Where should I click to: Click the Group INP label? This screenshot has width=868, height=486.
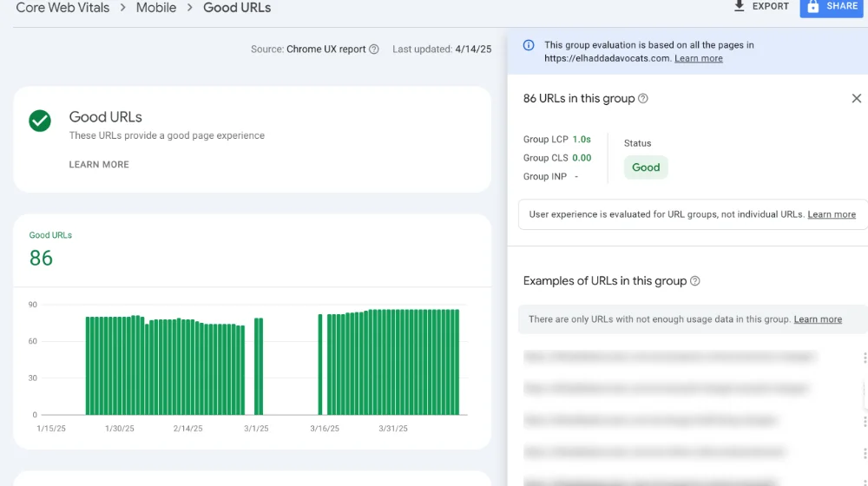coord(545,176)
